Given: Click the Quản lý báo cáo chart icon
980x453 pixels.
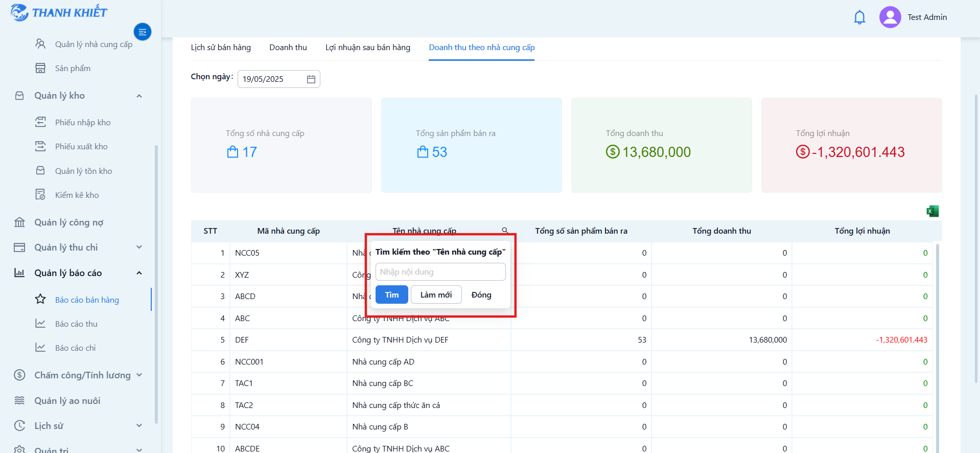Looking at the screenshot, I should (x=19, y=273).
